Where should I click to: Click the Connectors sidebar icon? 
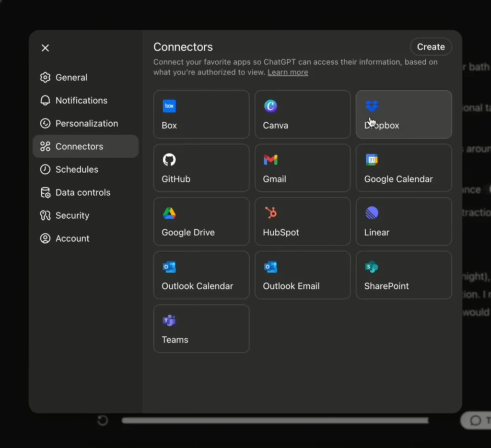45,146
